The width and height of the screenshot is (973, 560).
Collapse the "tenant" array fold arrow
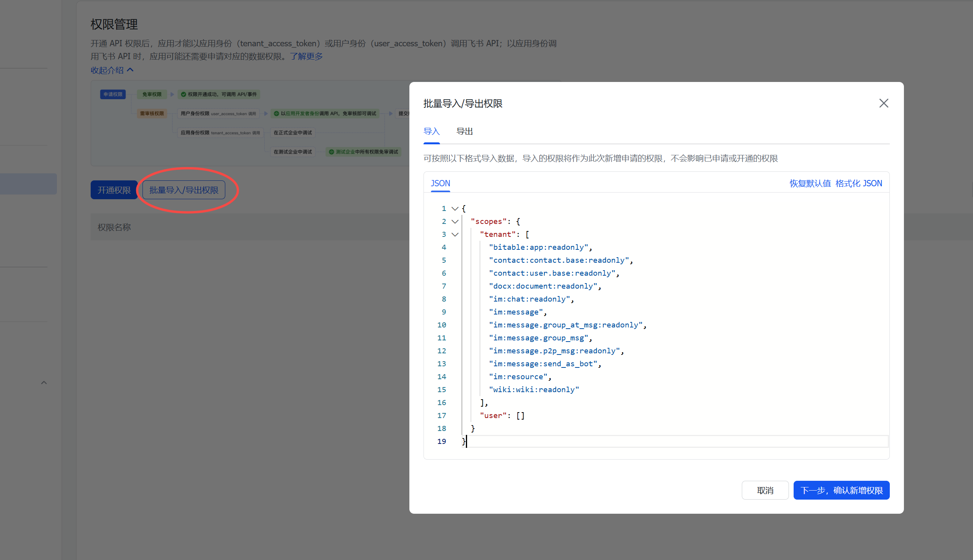(455, 235)
